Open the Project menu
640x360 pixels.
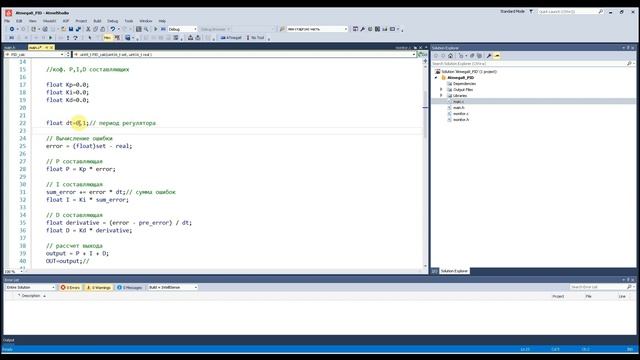tap(81, 21)
